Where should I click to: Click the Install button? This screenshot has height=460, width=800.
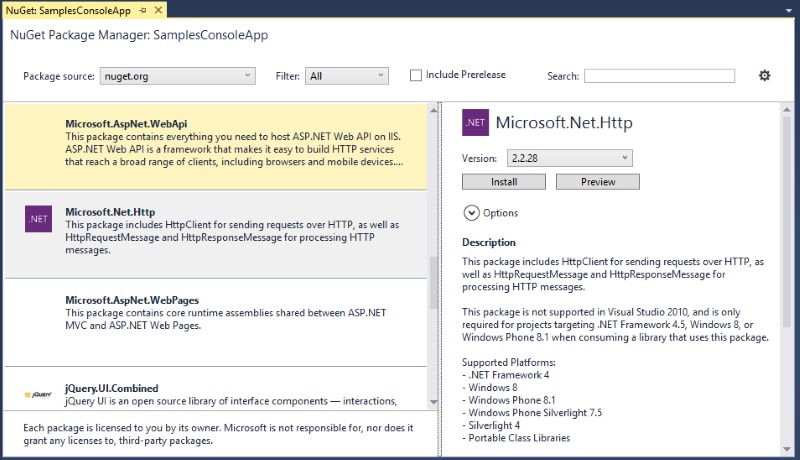[x=504, y=182]
